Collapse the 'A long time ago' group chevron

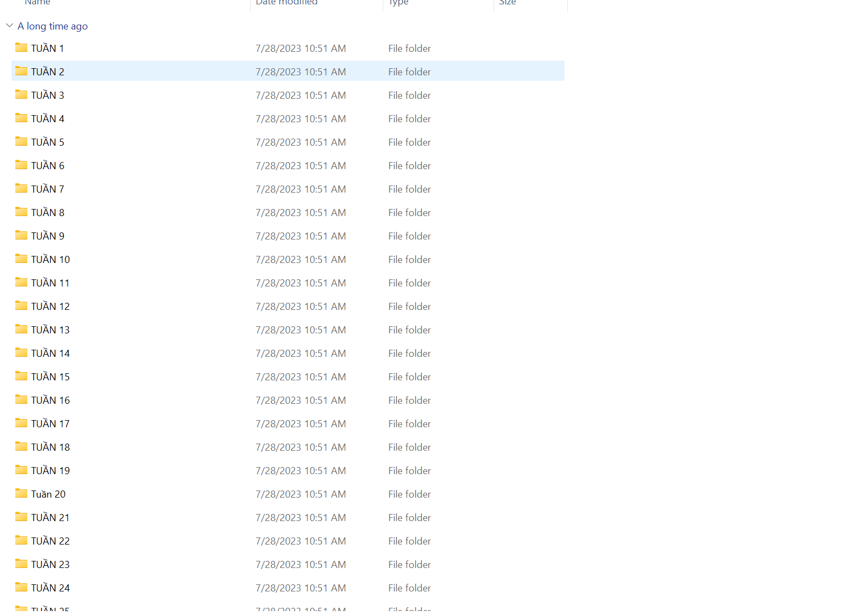pyautogui.click(x=9, y=26)
